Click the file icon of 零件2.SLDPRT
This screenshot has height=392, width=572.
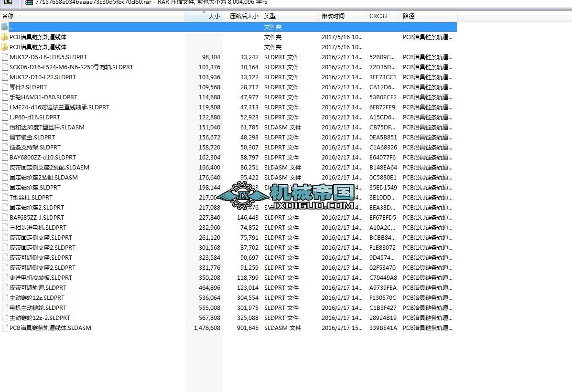click(x=5, y=87)
